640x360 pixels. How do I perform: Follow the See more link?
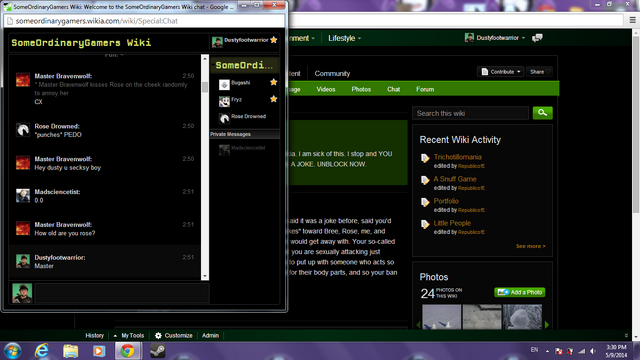pyautogui.click(x=531, y=246)
